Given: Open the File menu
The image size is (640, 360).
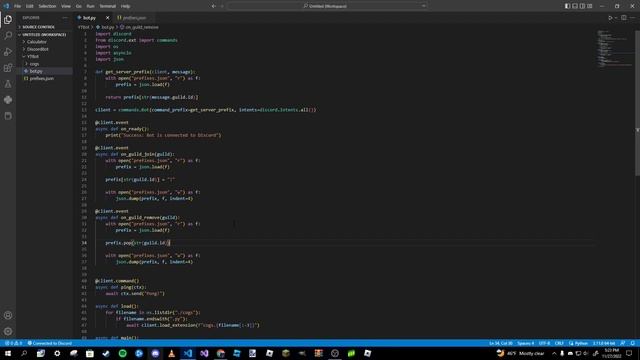Looking at the screenshot, I should pyautogui.click(x=18, y=6).
